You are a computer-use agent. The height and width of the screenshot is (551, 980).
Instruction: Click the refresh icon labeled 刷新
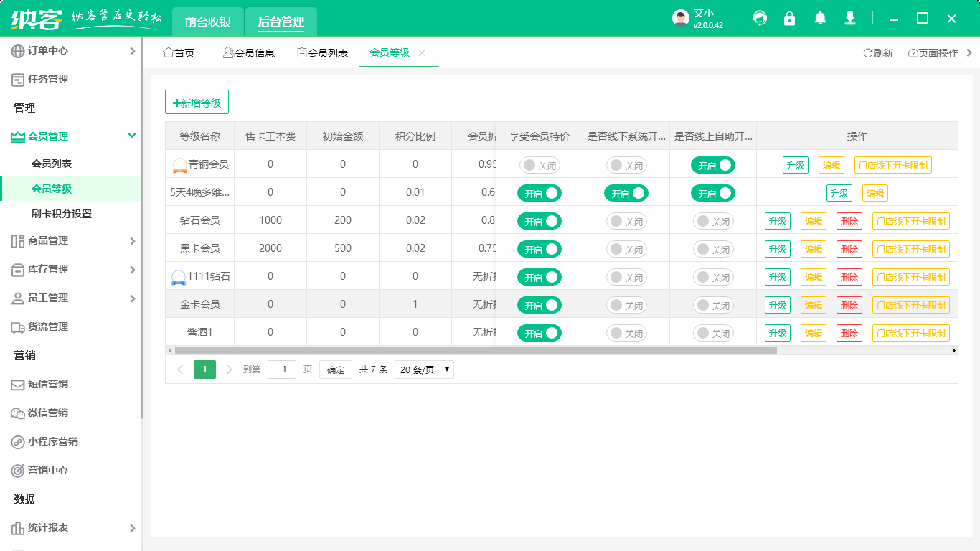pos(877,53)
